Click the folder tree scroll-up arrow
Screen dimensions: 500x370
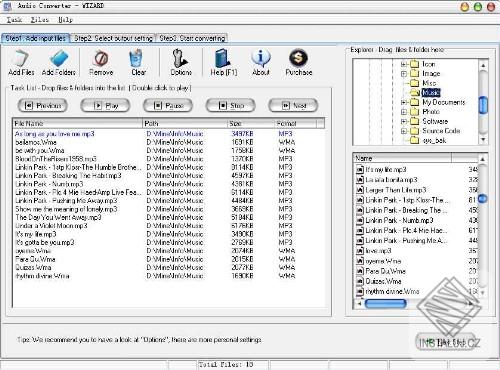coord(483,65)
